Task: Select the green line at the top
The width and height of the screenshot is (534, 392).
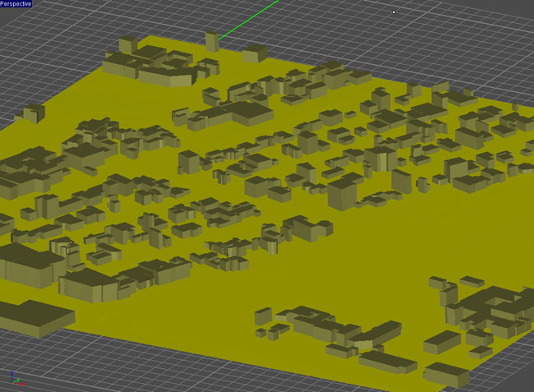Action: (249, 20)
